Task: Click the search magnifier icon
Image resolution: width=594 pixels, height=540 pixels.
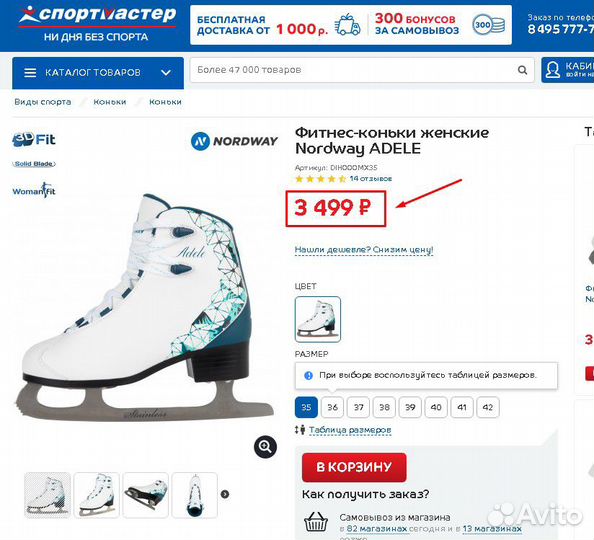Action: tap(522, 70)
